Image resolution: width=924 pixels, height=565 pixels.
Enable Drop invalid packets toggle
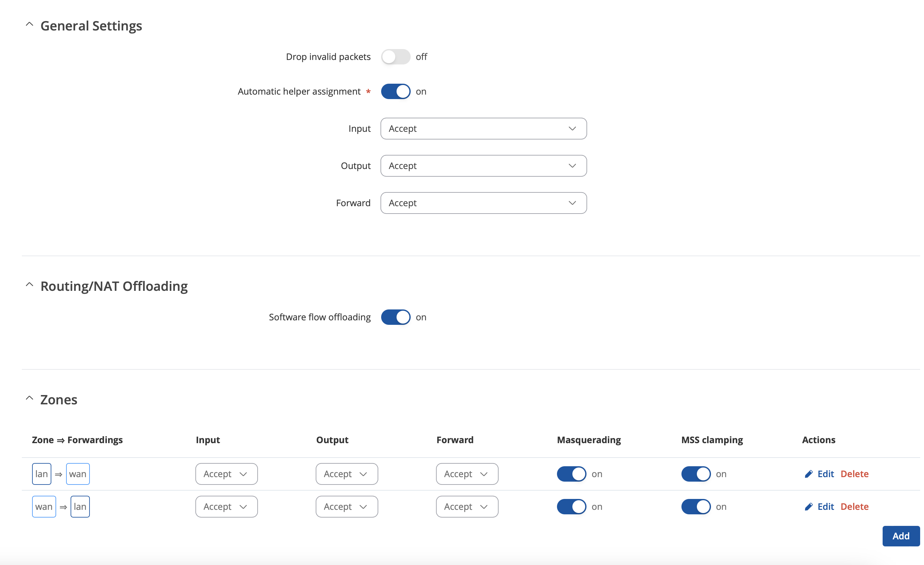pyautogui.click(x=396, y=57)
